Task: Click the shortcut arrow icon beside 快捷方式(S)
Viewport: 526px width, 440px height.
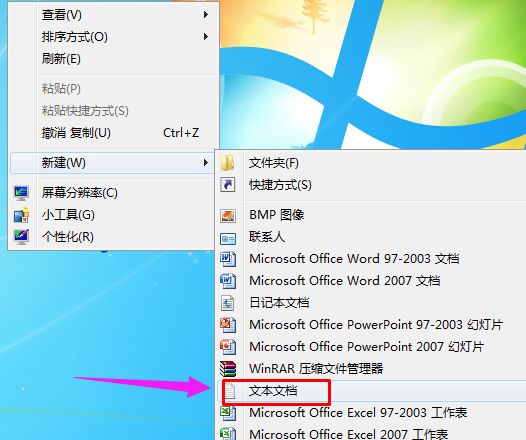Action: coord(228,185)
